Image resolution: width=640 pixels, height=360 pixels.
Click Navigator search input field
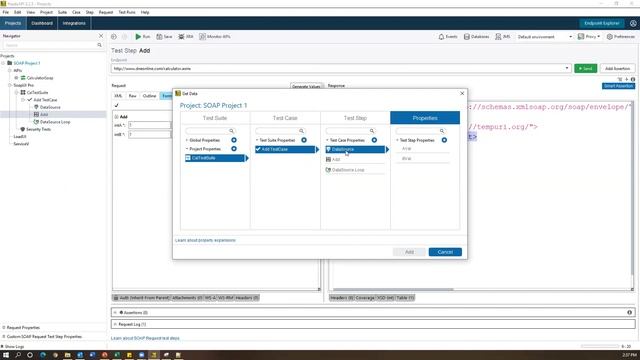coord(50,45)
